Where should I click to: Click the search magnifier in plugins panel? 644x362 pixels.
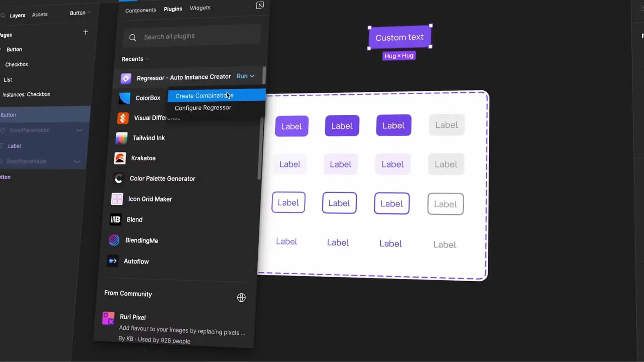point(133,38)
